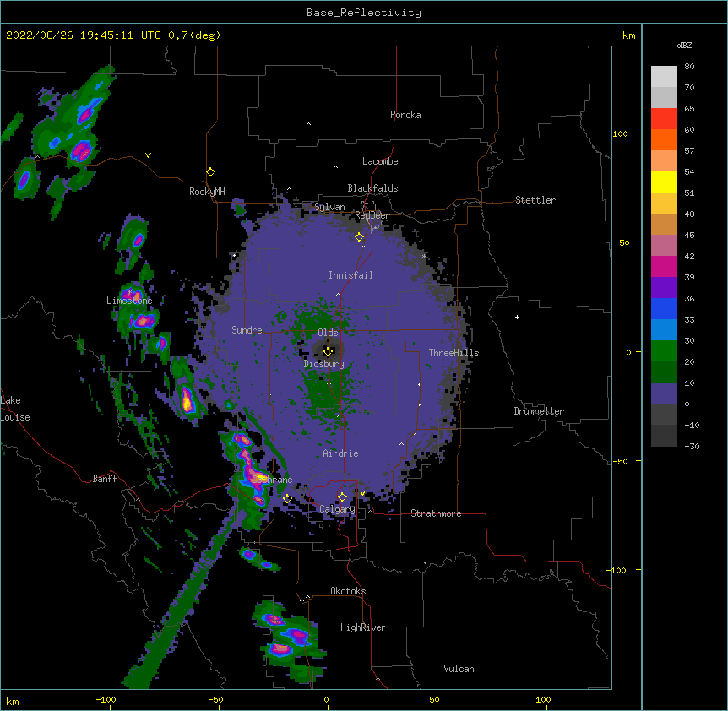Image resolution: width=728 pixels, height=711 pixels.
Task: Select the HighRiver label
Action: 363,627
